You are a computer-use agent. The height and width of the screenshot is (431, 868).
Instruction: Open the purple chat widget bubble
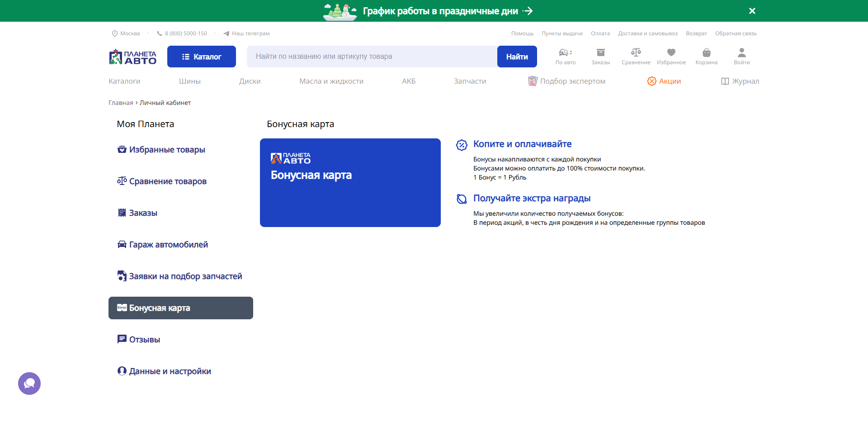[x=29, y=383]
